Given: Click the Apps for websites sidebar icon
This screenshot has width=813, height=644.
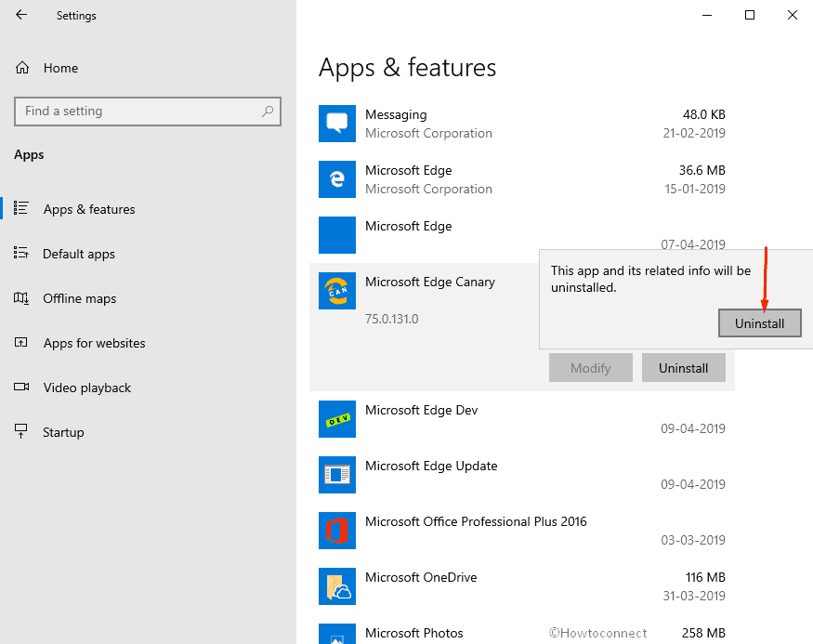Looking at the screenshot, I should 20,342.
